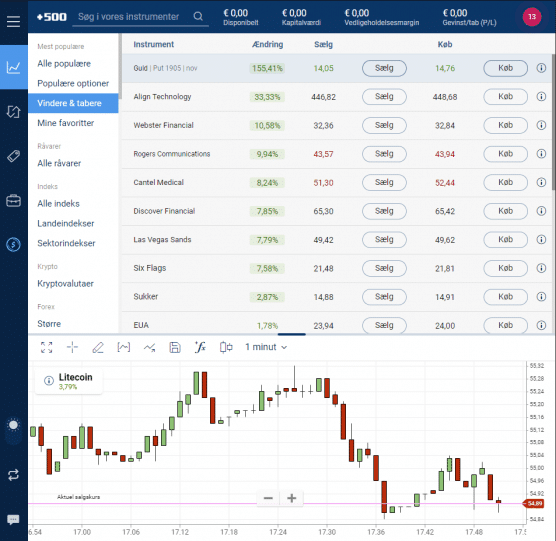Click Sælg for Rogers Communications

384,154
